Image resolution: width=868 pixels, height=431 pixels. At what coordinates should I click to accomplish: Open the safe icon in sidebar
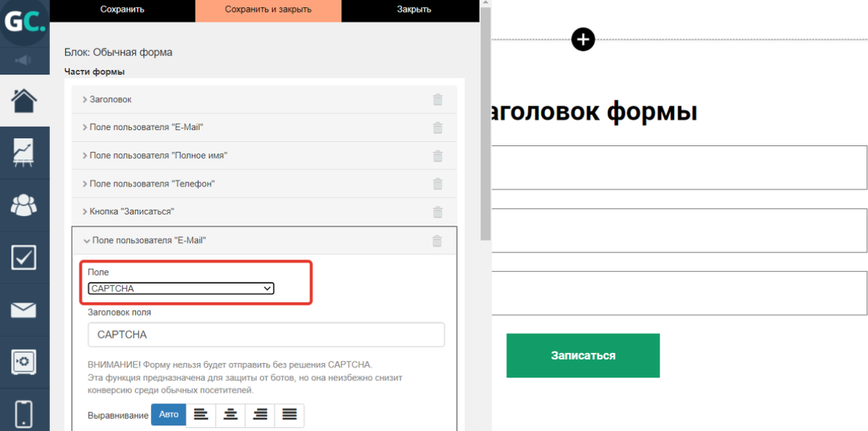click(24, 362)
